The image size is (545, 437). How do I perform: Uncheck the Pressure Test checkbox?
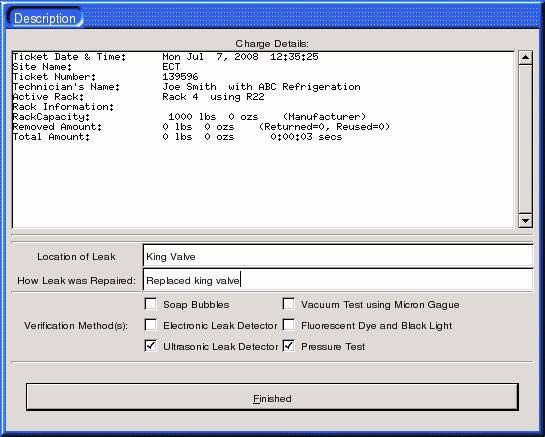pyautogui.click(x=288, y=346)
